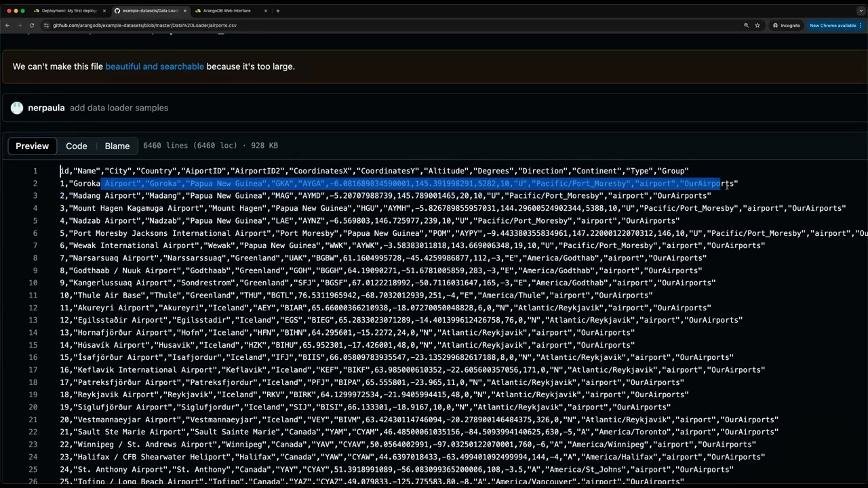Image resolution: width=868 pixels, height=488 pixels.
Task: Reload the current GitHub page
Action: point(31,25)
